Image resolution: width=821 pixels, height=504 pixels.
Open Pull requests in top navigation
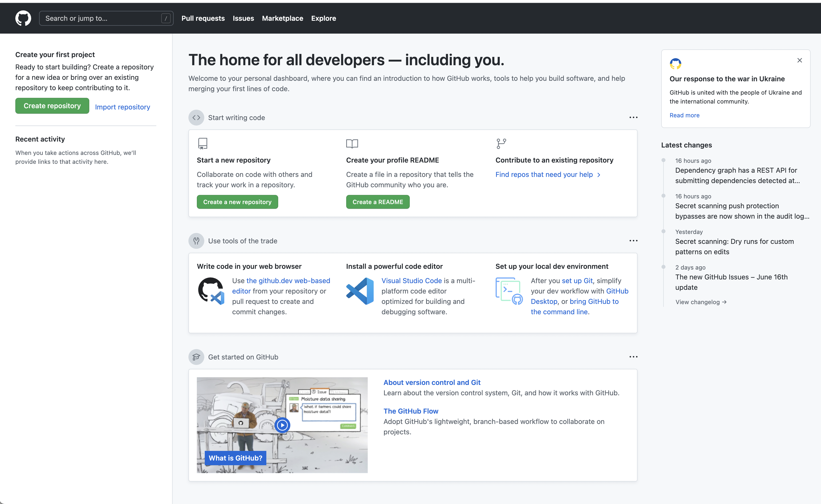pos(203,18)
